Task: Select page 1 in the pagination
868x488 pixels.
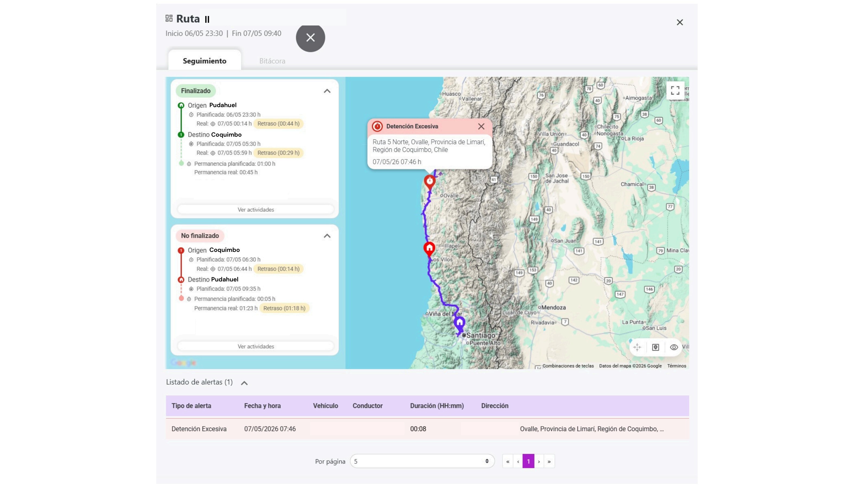Action: click(x=528, y=461)
